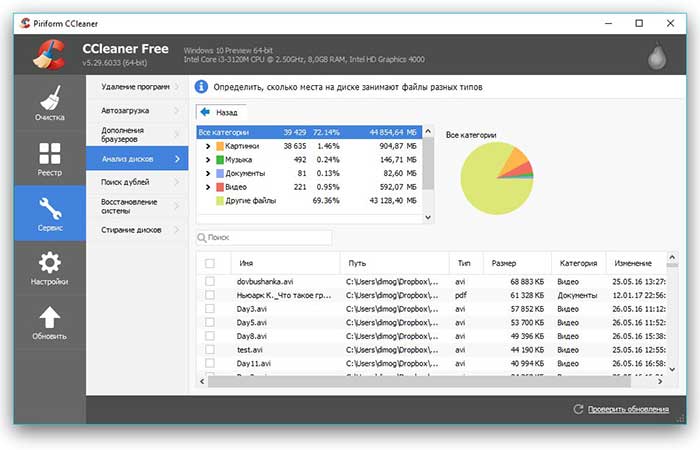Select the Другие файлы row
Image resolution: width=700 pixels, height=450 pixels.
(x=309, y=200)
